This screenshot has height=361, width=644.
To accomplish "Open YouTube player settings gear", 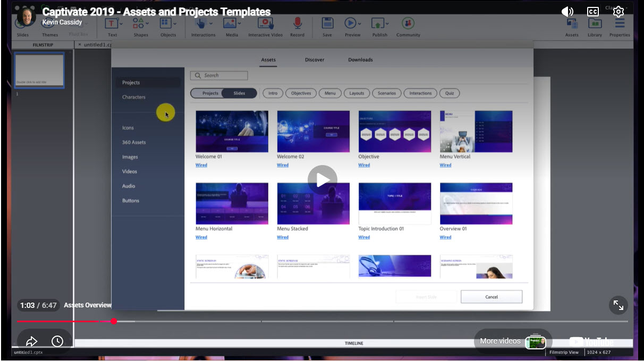I will pos(618,12).
